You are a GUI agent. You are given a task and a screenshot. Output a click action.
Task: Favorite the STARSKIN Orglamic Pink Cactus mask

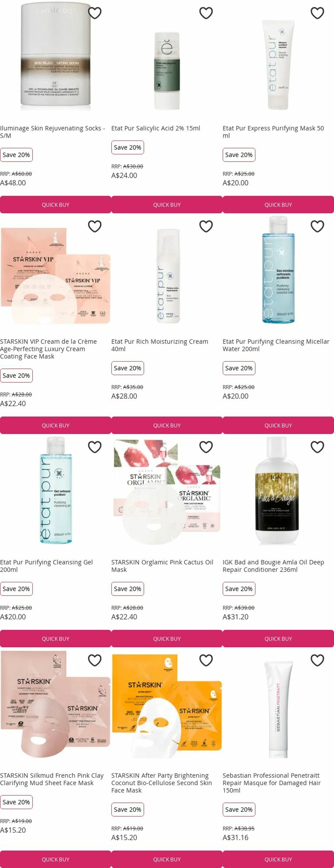(206, 447)
